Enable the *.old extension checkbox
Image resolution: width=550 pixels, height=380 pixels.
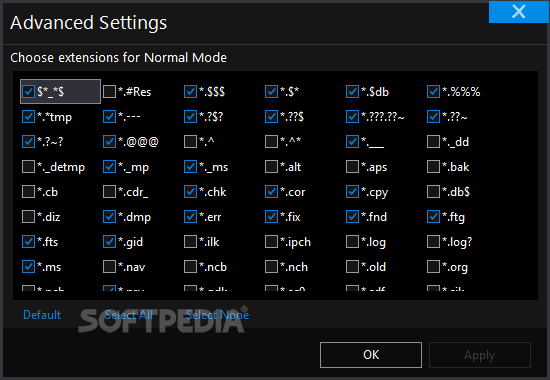pos(353,267)
